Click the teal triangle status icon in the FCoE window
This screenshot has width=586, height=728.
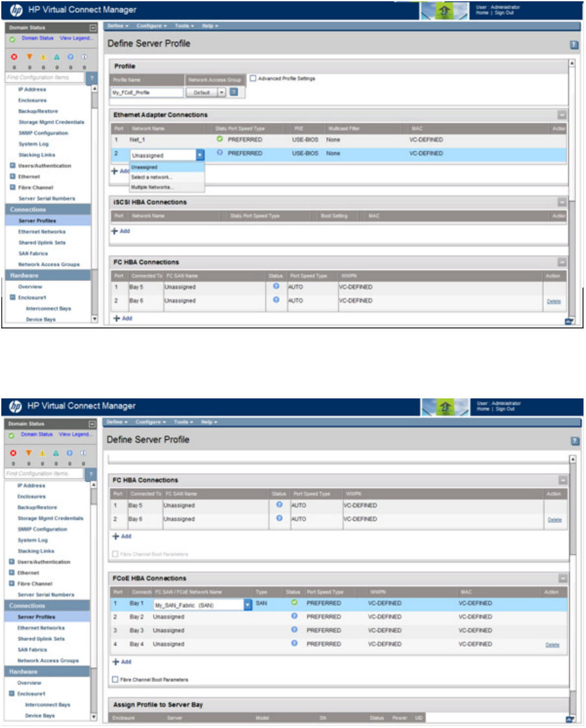[x=56, y=453]
